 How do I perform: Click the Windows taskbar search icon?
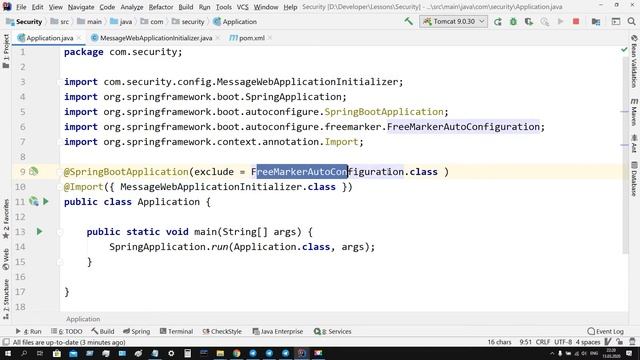click(24, 353)
